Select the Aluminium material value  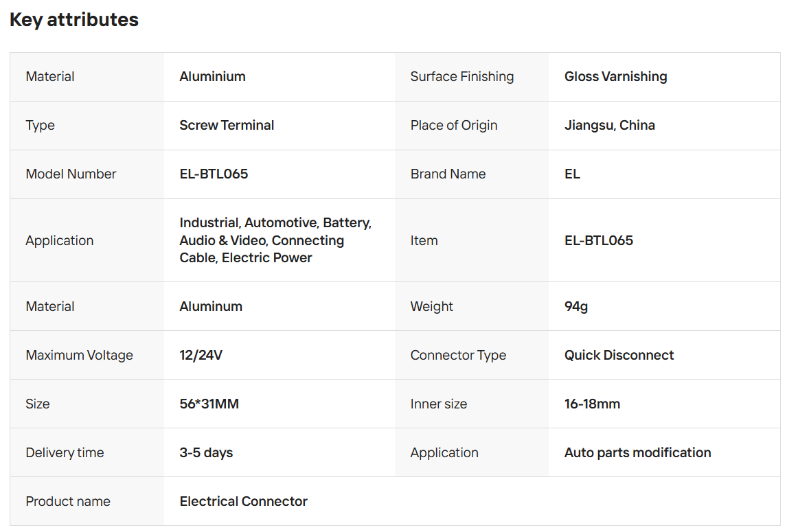click(212, 77)
